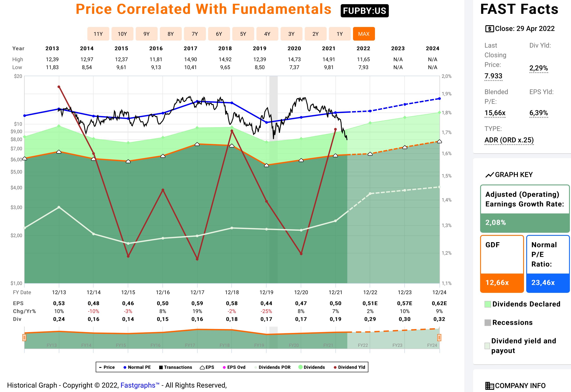Click the left range slider handle
The image size is (571, 392).
(24, 337)
